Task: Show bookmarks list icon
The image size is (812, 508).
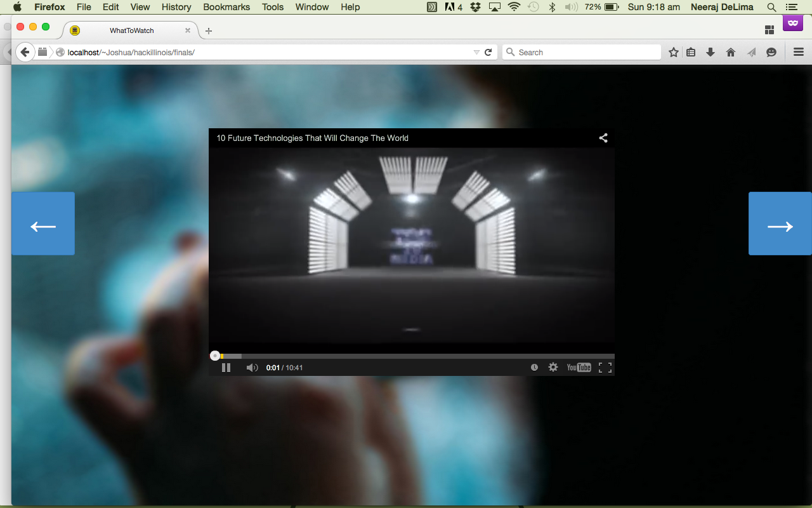Action: [x=691, y=52]
